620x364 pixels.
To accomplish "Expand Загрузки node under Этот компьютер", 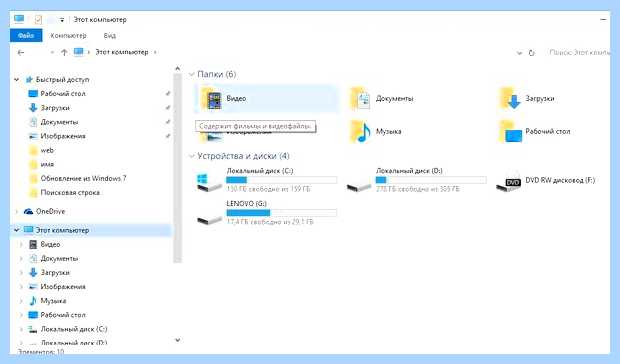I will click(x=21, y=273).
